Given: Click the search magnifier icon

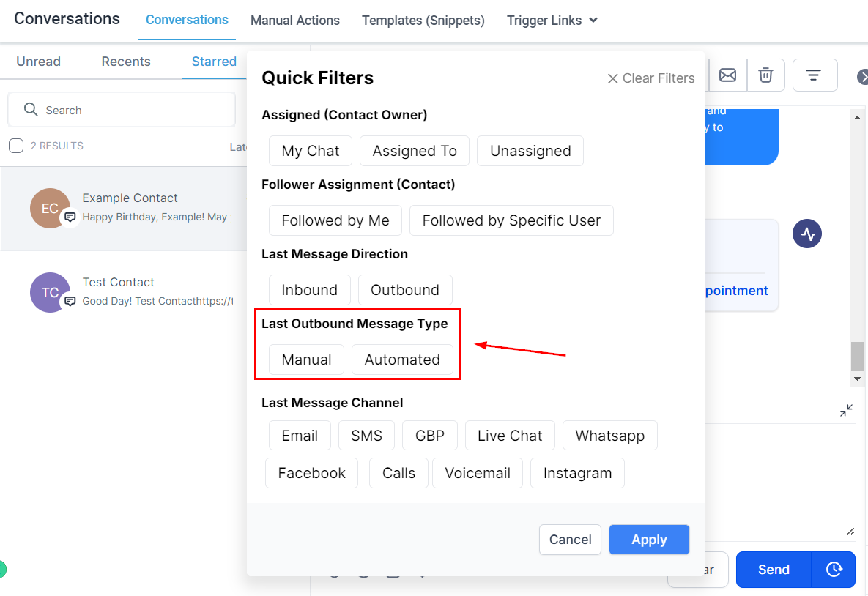Looking at the screenshot, I should pos(31,110).
